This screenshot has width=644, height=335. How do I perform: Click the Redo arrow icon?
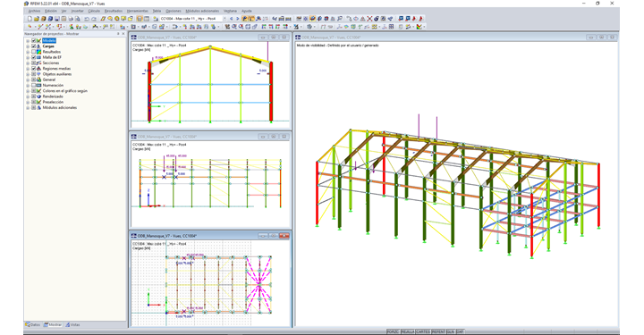(94, 19)
